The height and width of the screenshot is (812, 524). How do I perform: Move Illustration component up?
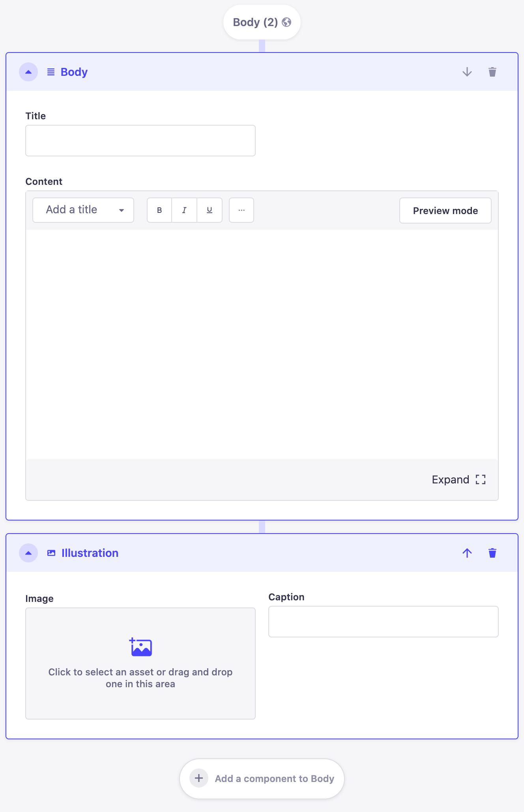[x=467, y=553]
